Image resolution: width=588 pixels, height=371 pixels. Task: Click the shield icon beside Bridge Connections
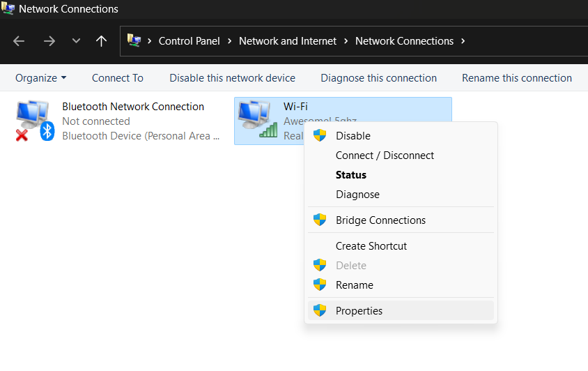pos(320,220)
